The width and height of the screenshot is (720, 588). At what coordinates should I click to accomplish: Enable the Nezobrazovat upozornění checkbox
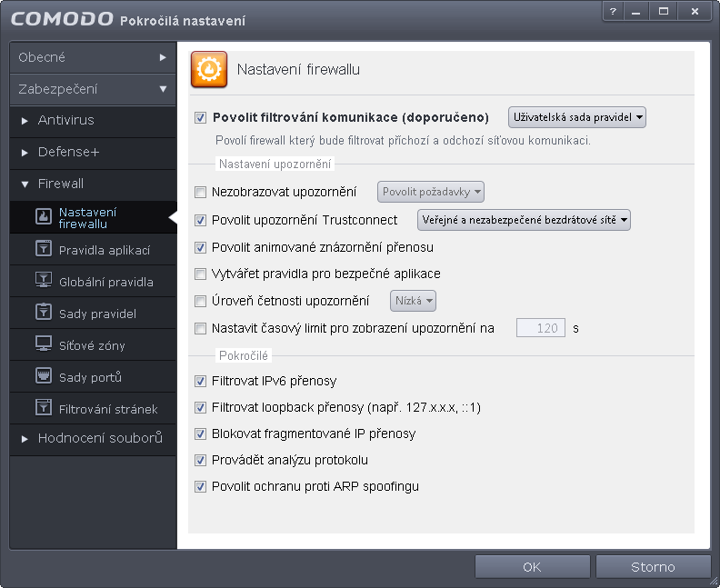tap(200, 192)
